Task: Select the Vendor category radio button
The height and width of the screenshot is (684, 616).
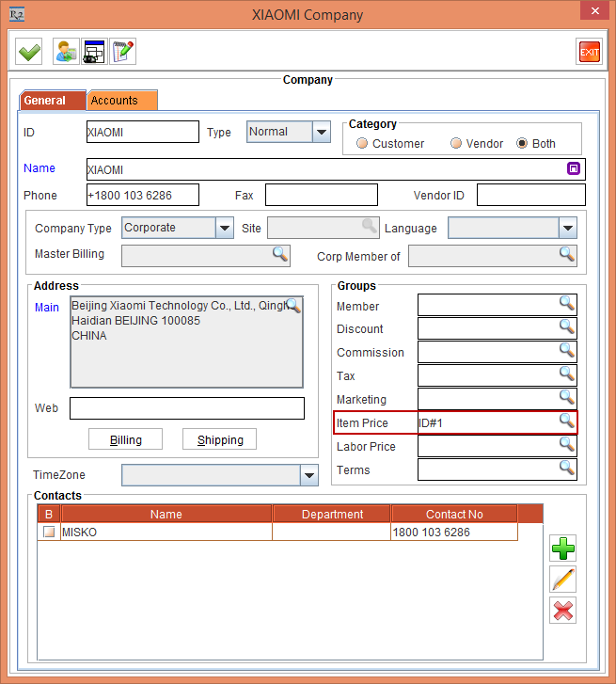Action: coord(456,144)
